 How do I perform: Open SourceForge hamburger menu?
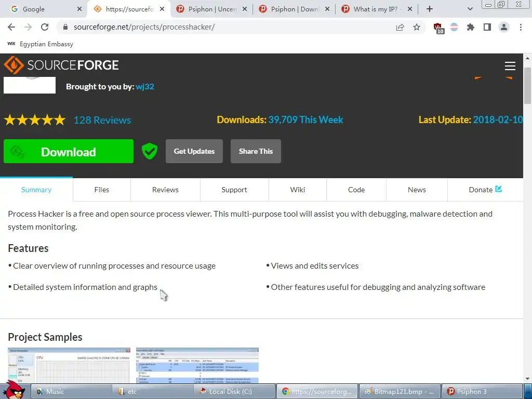coord(510,66)
